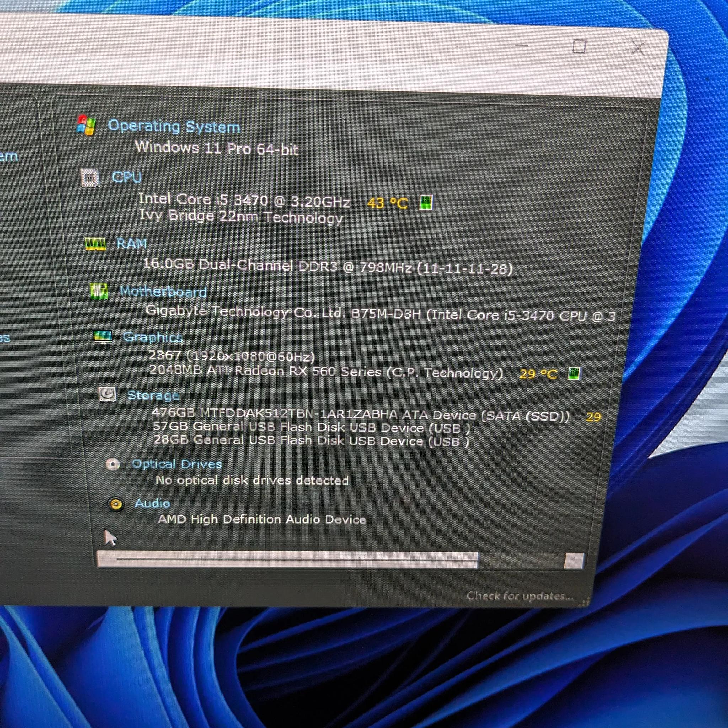Open the Audio section heading
The image size is (728, 728).
pos(152,503)
